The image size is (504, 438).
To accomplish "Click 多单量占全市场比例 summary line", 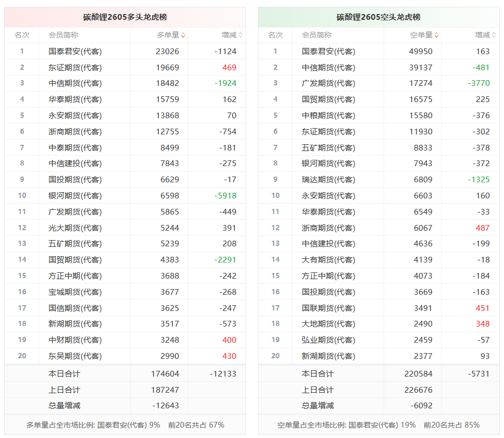I will tap(125, 425).
